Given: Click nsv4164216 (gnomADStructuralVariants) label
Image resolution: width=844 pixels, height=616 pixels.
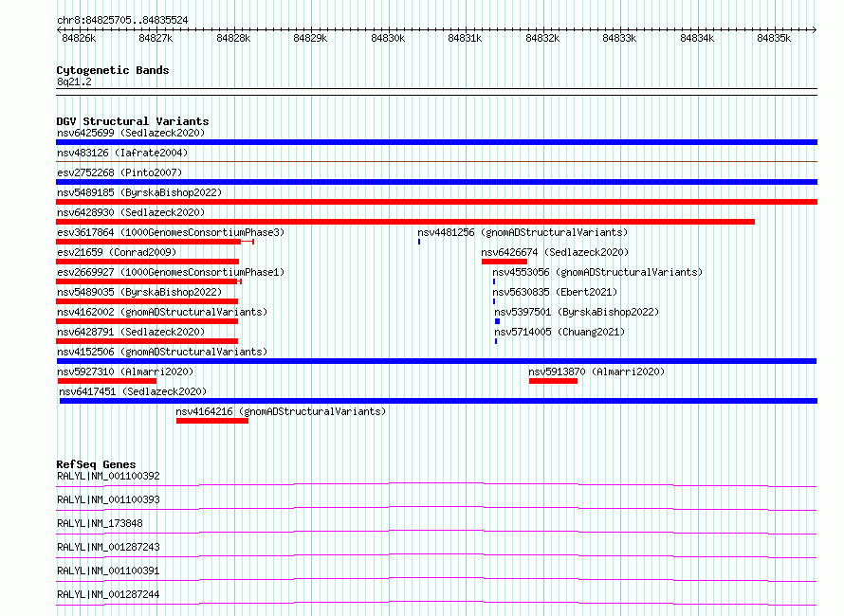Looking at the screenshot, I should 281,411.
